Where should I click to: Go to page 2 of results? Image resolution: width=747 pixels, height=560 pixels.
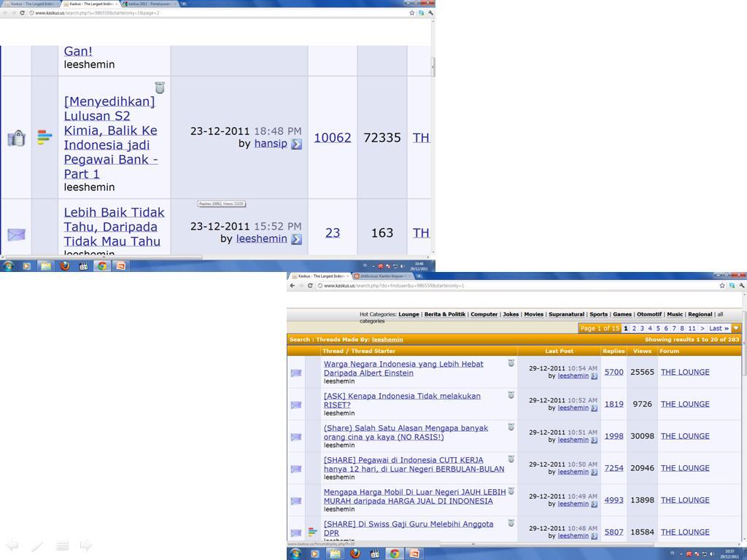[x=634, y=328]
